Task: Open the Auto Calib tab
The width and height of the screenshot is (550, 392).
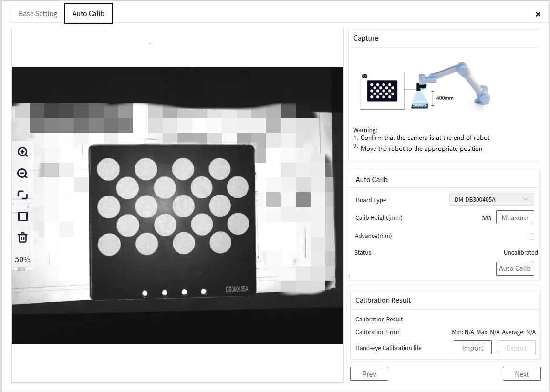Action: click(88, 14)
